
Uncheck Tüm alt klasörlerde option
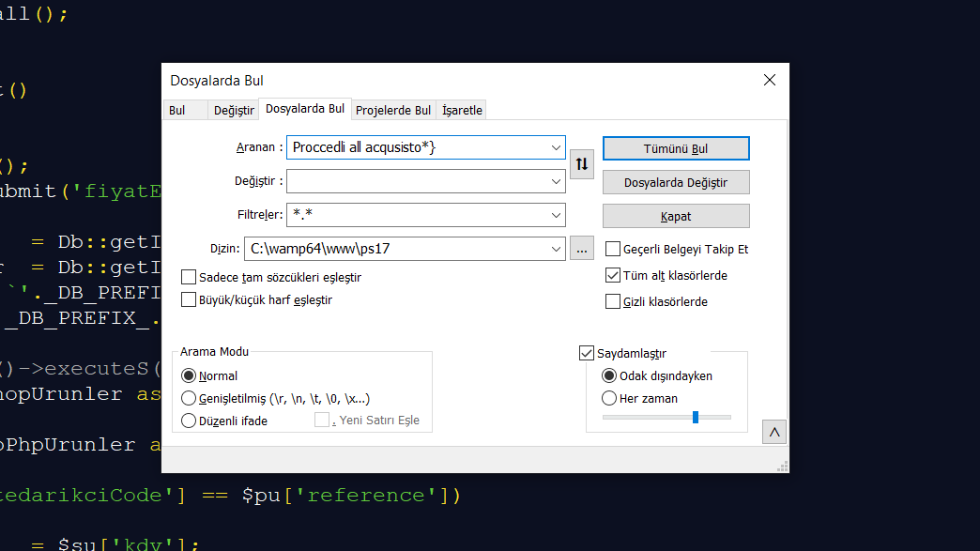click(612, 276)
